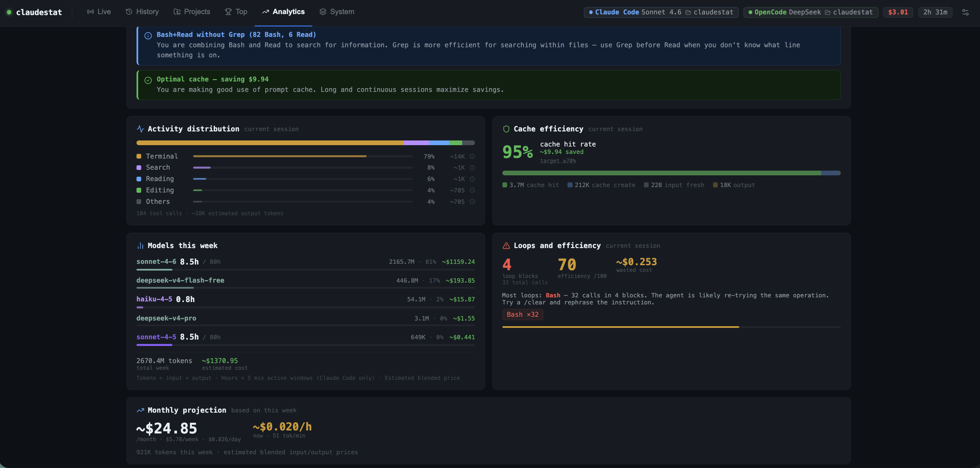Click the 4 loop blocks number
This screenshot has width=980, height=468.
[x=507, y=265]
